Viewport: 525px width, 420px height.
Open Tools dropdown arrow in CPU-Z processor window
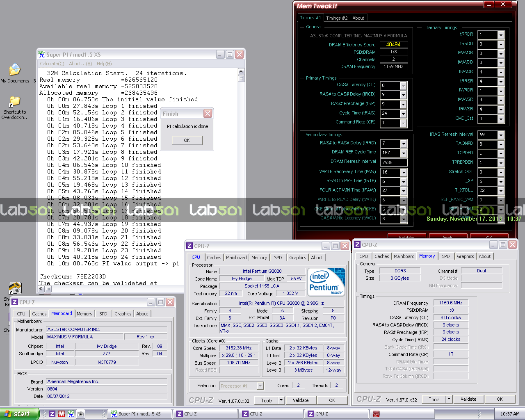pyautogui.click(x=281, y=400)
